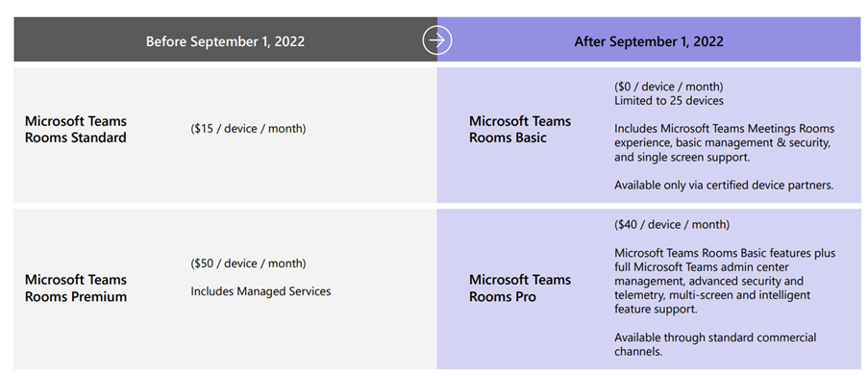Click Microsoft Teams Rooms Premium label

point(76,288)
